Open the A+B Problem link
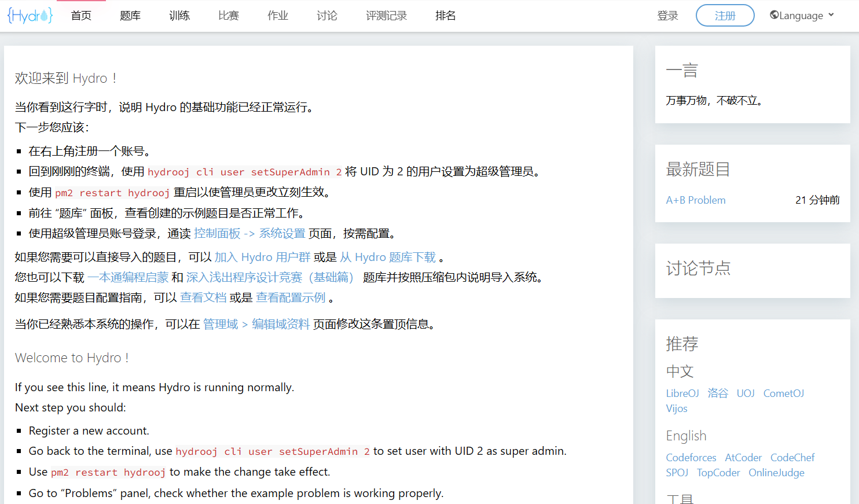Image resolution: width=859 pixels, height=504 pixels. point(696,200)
